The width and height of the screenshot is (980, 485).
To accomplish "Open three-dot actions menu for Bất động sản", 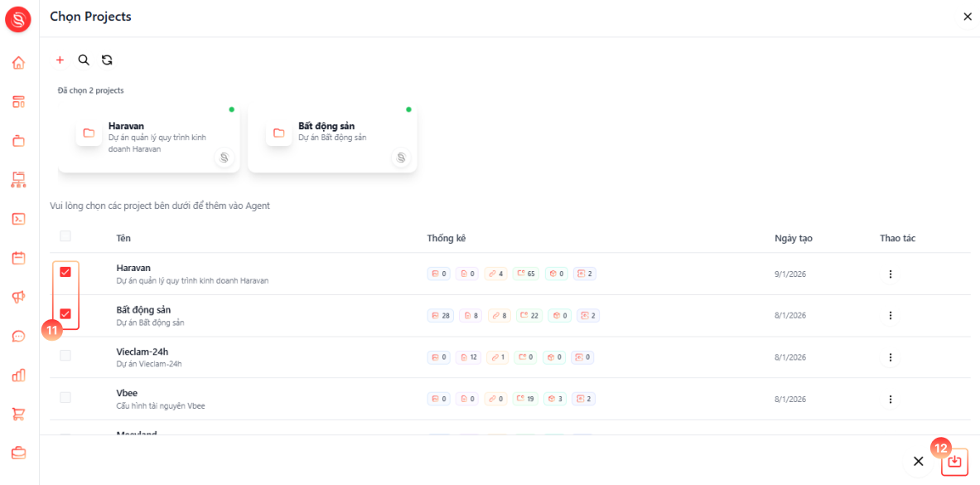I will [891, 315].
